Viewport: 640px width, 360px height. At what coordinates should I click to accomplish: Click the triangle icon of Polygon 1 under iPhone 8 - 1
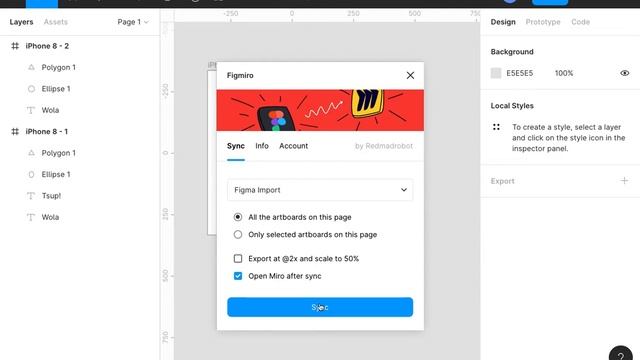[31, 153]
